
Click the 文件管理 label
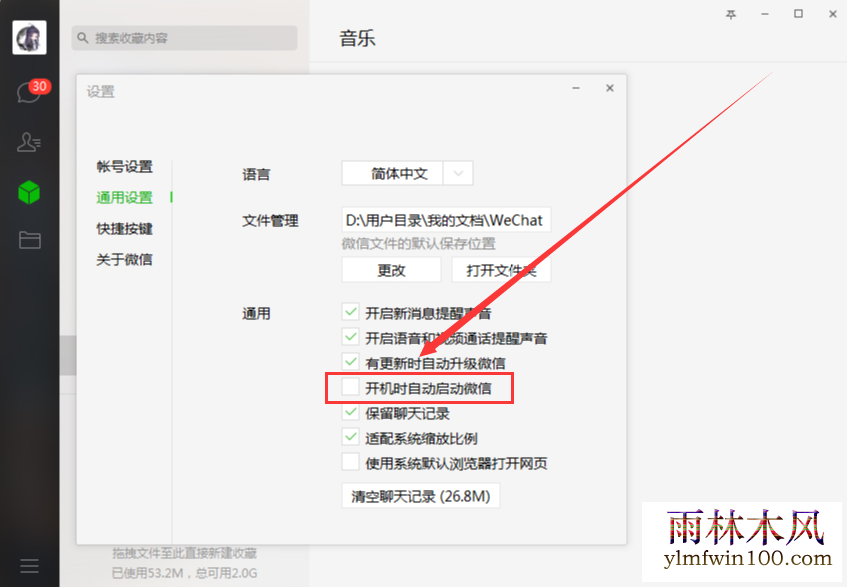(x=270, y=221)
